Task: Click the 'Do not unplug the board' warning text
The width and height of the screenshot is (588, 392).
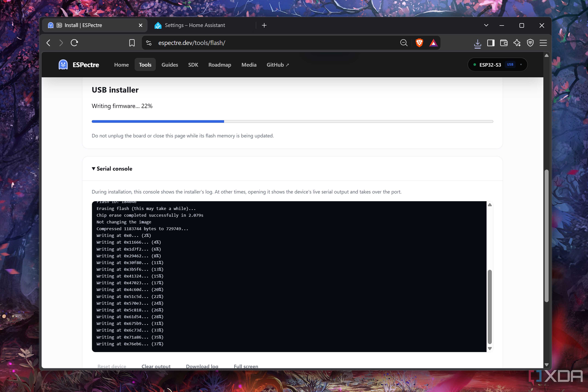Action: 183,136
